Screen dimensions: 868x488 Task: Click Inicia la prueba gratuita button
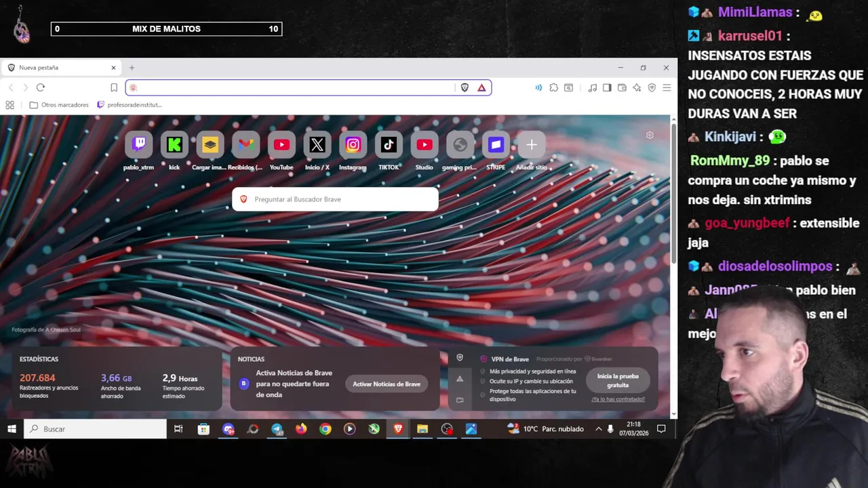[618, 380]
